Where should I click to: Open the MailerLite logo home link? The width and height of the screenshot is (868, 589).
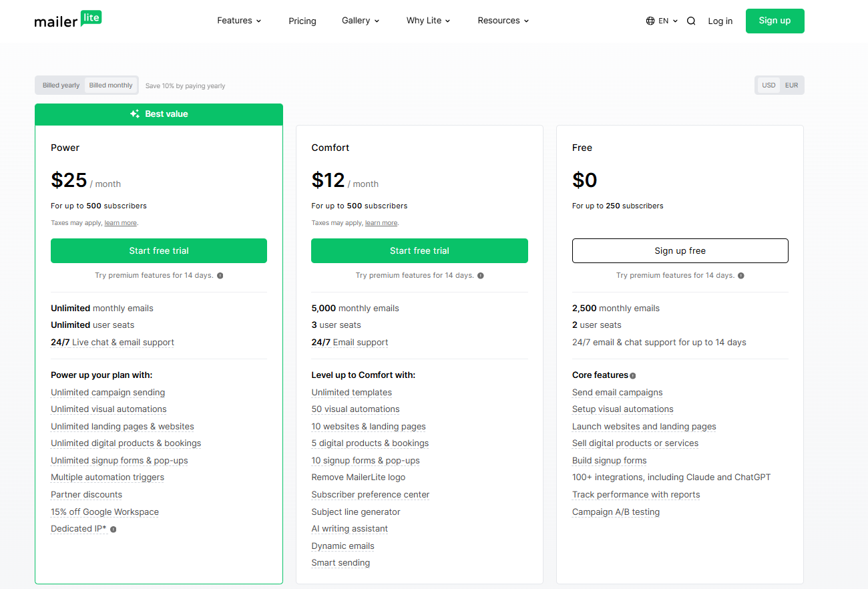pos(68,20)
